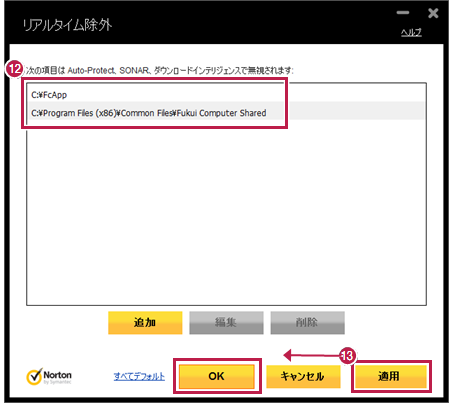The width and height of the screenshot is (449, 403).
Task: Click the red circled number 12 marker
Action: [15, 69]
